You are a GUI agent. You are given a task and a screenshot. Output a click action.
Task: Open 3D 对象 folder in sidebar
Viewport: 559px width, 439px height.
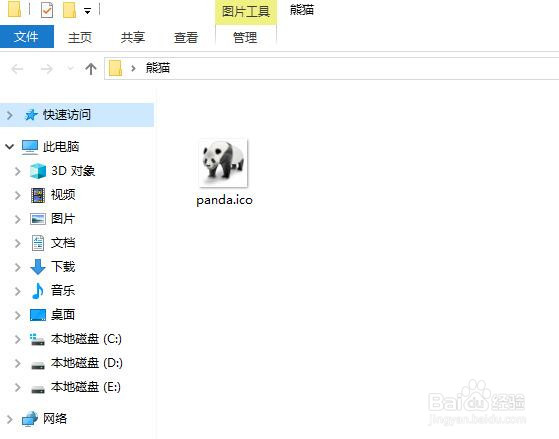click(73, 171)
